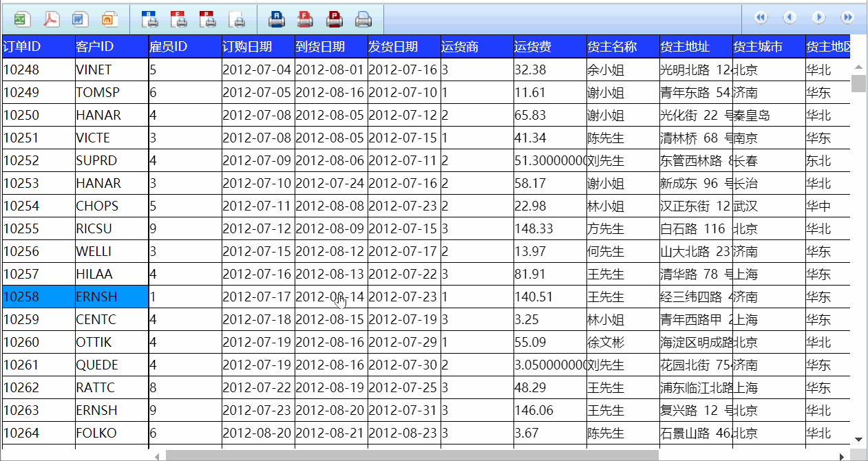Select the CHOPS customer cell

pos(112,206)
